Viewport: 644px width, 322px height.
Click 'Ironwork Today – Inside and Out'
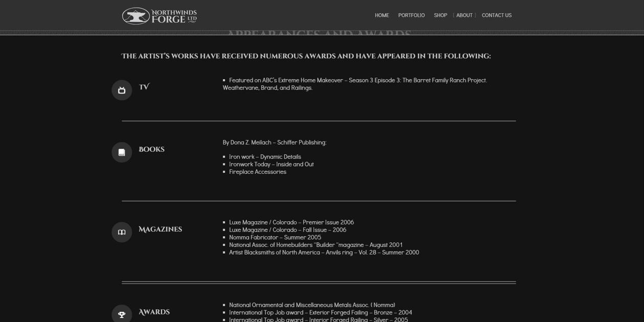(x=271, y=164)
